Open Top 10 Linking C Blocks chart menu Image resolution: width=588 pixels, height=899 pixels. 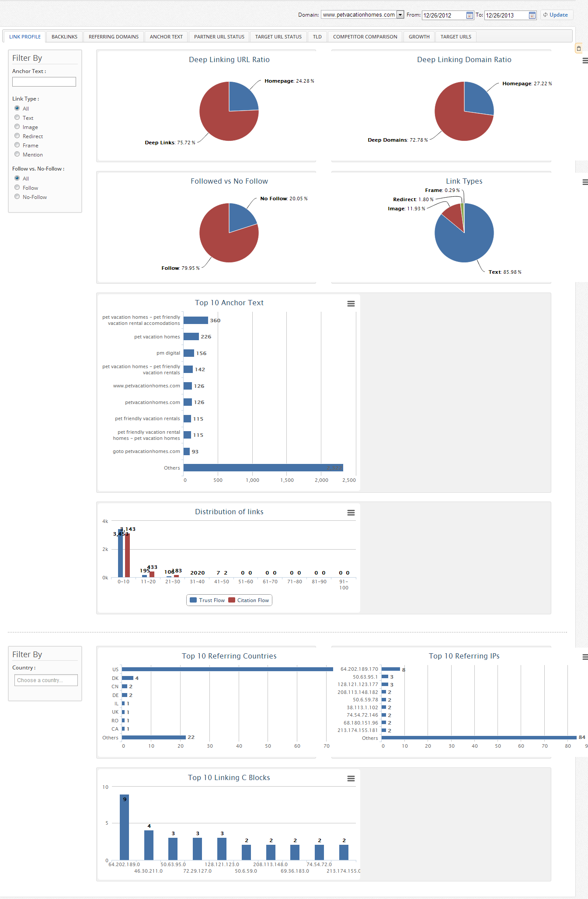pos(351,779)
